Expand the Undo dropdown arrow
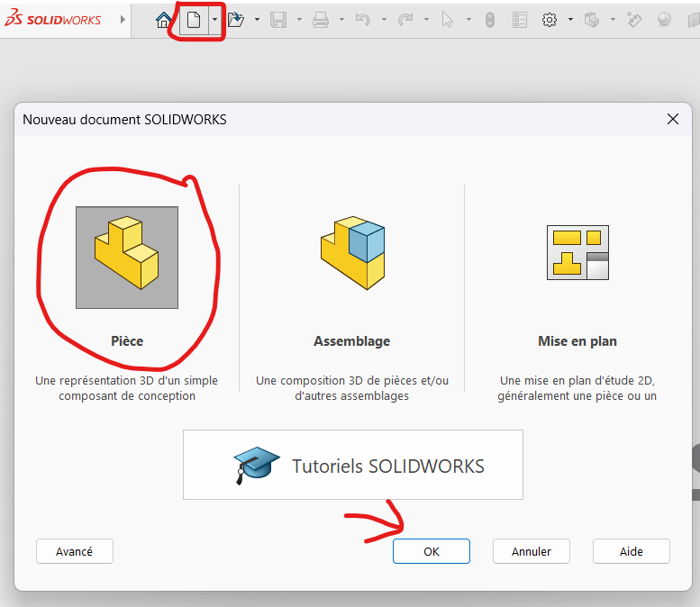 tap(384, 19)
